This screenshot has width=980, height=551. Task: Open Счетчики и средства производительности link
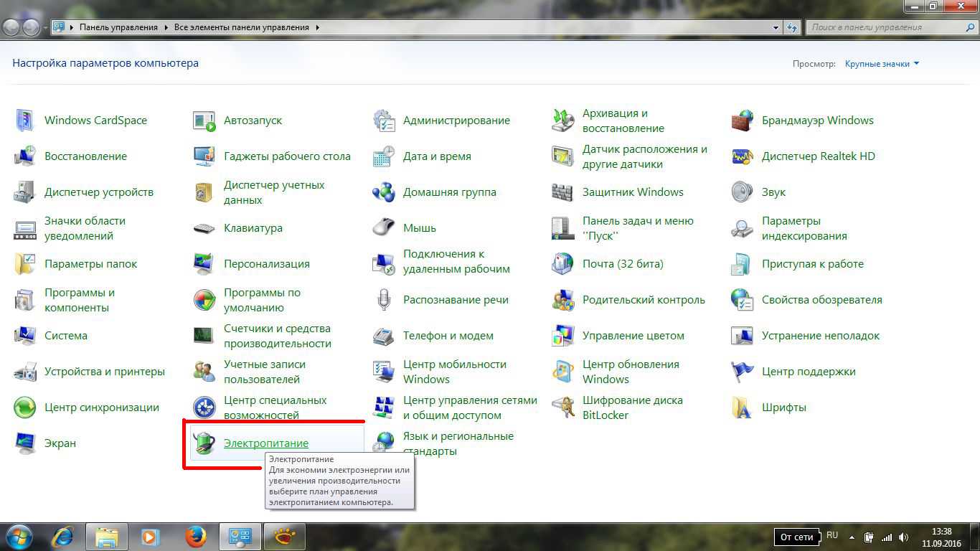[x=278, y=336]
